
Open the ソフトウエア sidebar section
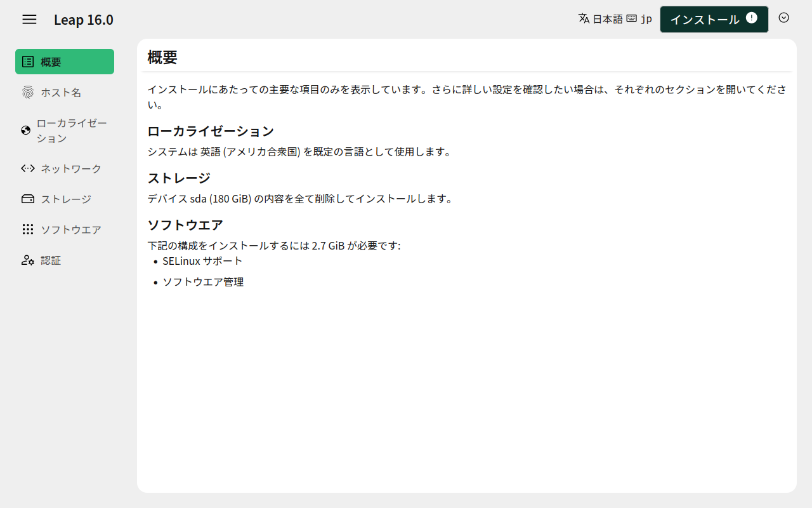point(65,229)
